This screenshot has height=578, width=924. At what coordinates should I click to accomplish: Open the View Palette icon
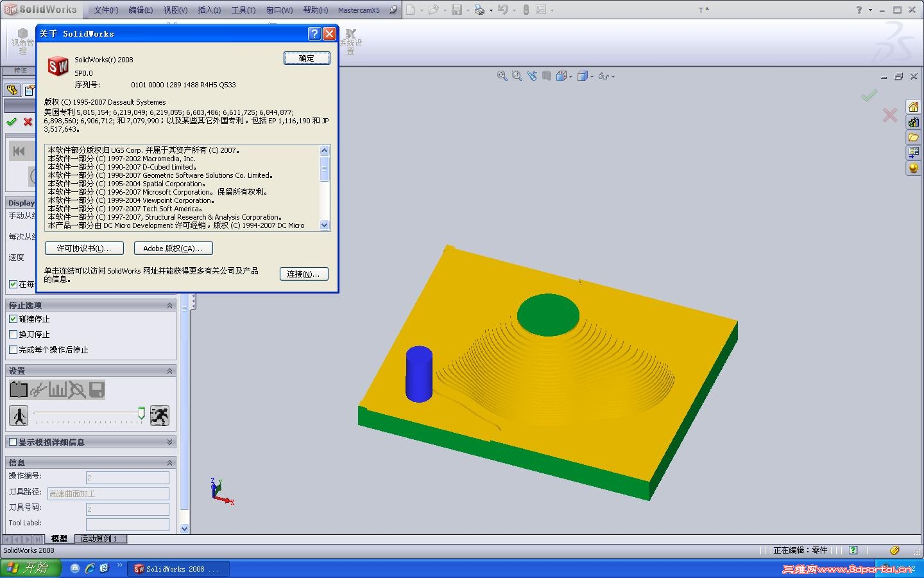click(x=913, y=153)
